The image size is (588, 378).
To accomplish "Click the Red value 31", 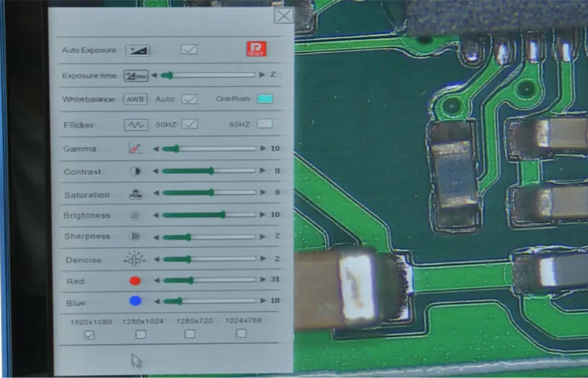I will 275,279.
